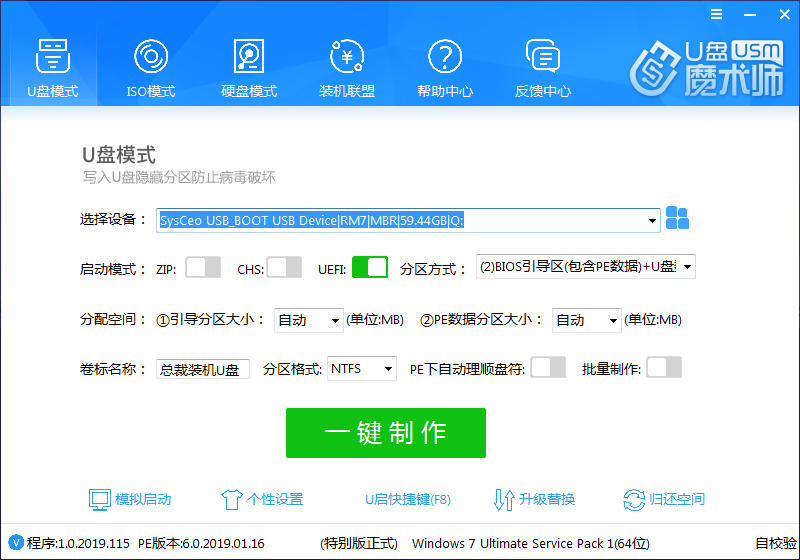Image resolution: width=800 pixels, height=560 pixels.
Task: Click the 模拟启动 monitor icon
Action: click(99, 499)
